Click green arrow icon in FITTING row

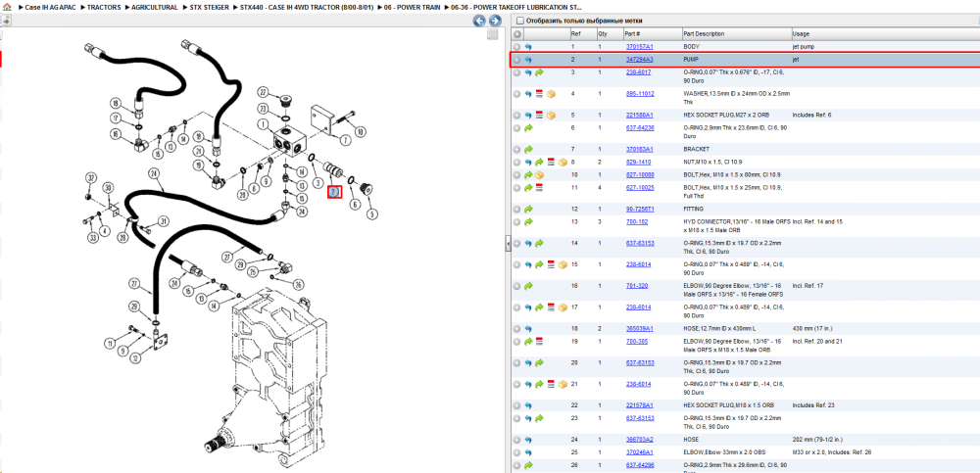click(528, 209)
